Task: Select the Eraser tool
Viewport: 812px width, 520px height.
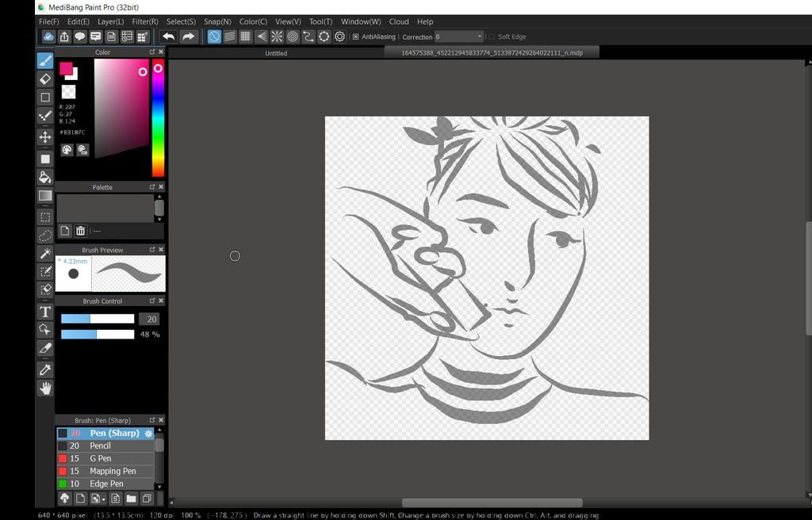Action: tap(45, 78)
